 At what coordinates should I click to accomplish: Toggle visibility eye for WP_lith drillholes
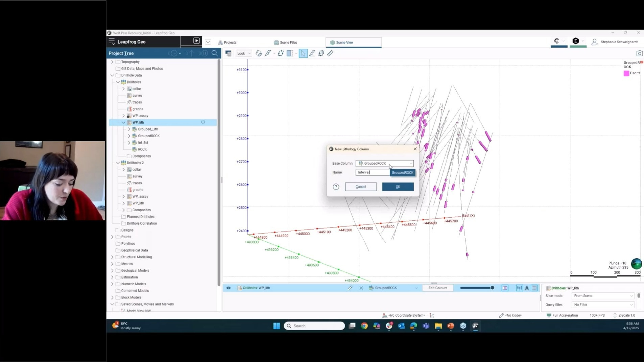coord(229,288)
